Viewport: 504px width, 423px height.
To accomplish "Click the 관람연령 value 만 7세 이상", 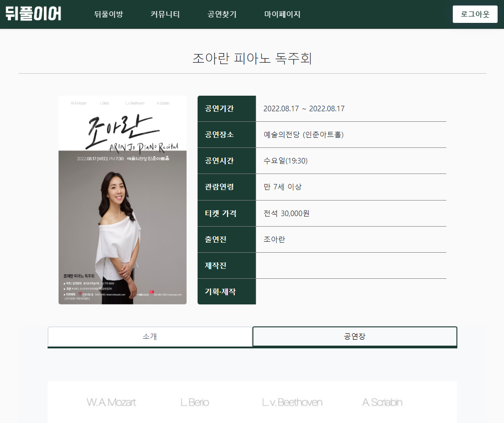I will point(283,187).
